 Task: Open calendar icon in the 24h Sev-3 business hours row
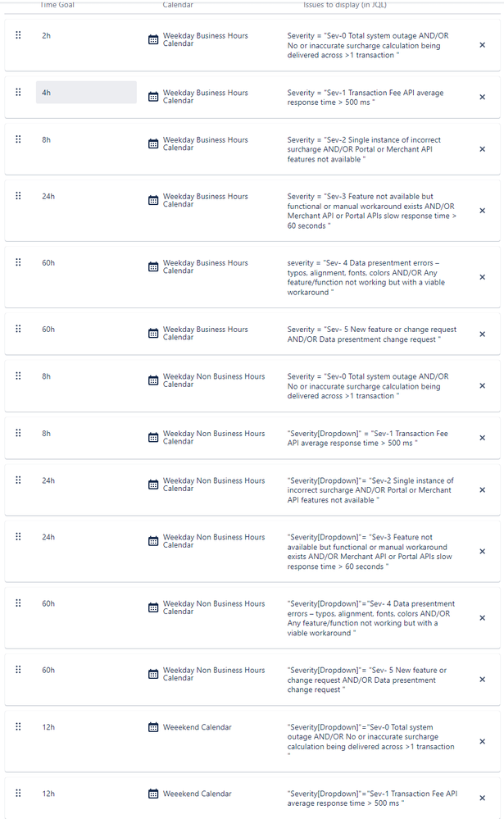(x=153, y=201)
